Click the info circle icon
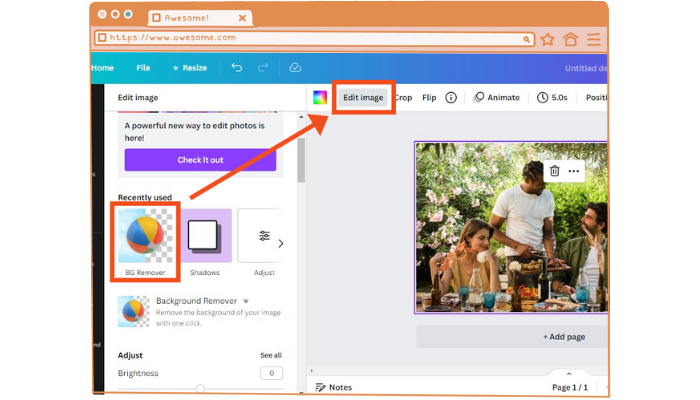Screen dimensions: 700x400 [451, 97]
